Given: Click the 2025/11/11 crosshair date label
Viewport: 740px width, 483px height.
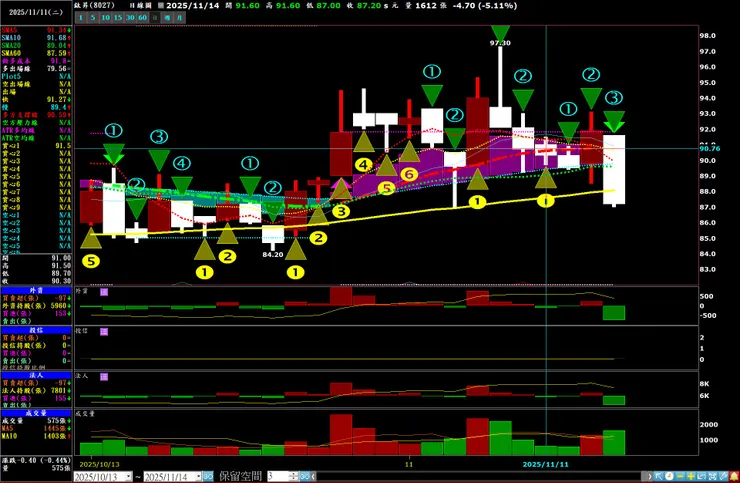Looking at the screenshot, I should pos(546,465).
